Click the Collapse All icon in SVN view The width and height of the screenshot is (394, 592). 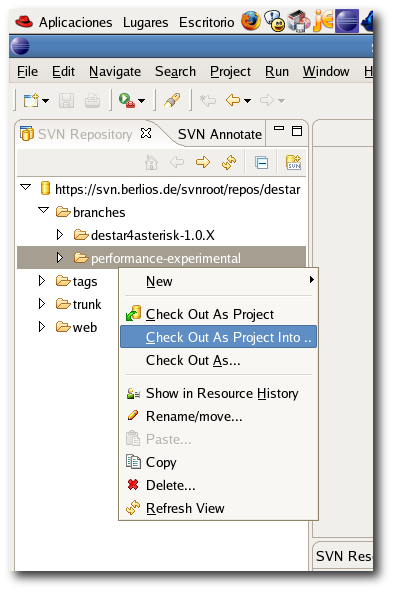pyautogui.click(x=262, y=163)
